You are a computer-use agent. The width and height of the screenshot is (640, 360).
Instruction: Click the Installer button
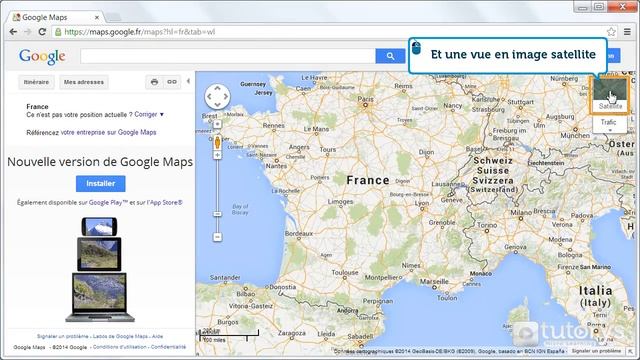point(100,184)
